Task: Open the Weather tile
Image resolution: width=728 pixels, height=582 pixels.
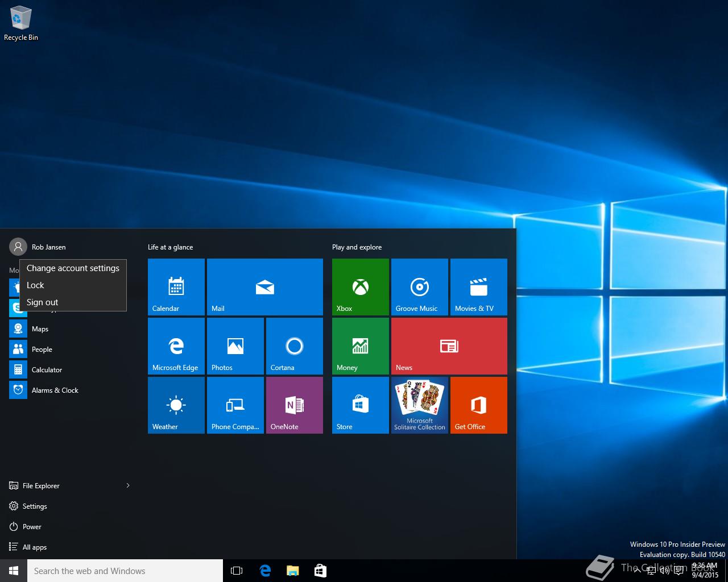Action: tap(176, 405)
